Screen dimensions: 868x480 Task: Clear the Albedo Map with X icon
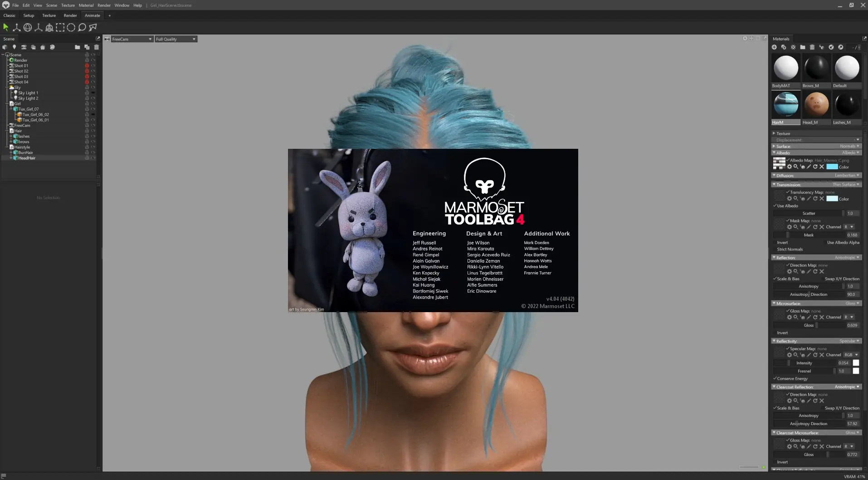(x=822, y=167)
